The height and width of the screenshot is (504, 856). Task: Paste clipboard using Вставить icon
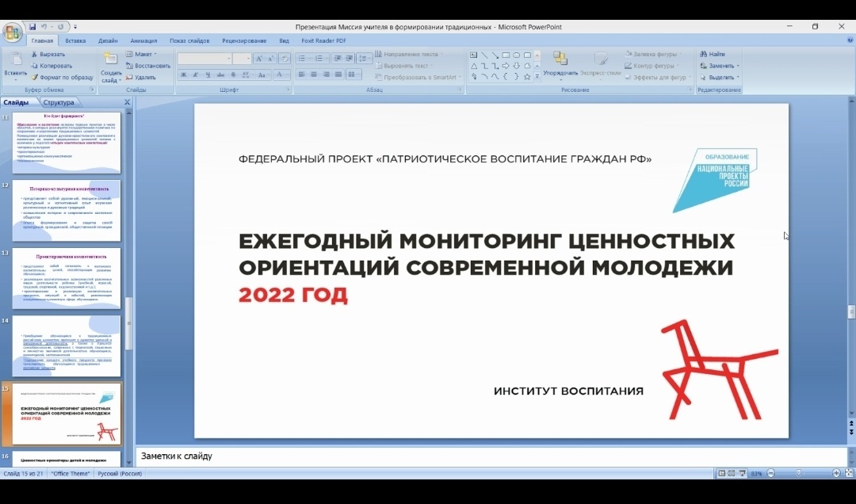point(15,60)
